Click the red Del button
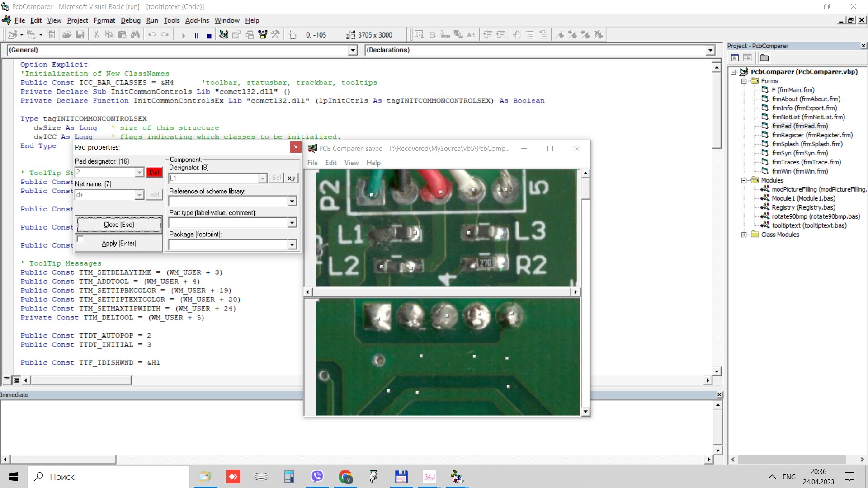 coord(154,172)
